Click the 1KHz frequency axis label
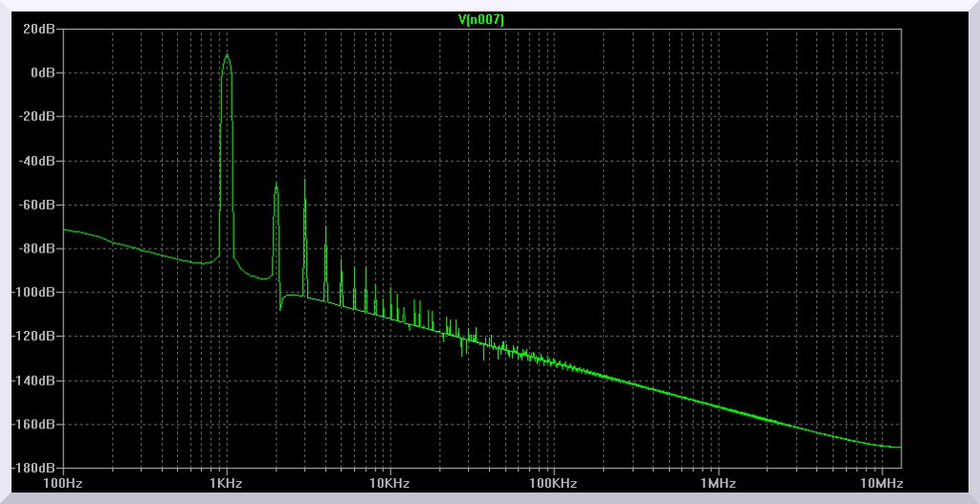 [227, 483]
